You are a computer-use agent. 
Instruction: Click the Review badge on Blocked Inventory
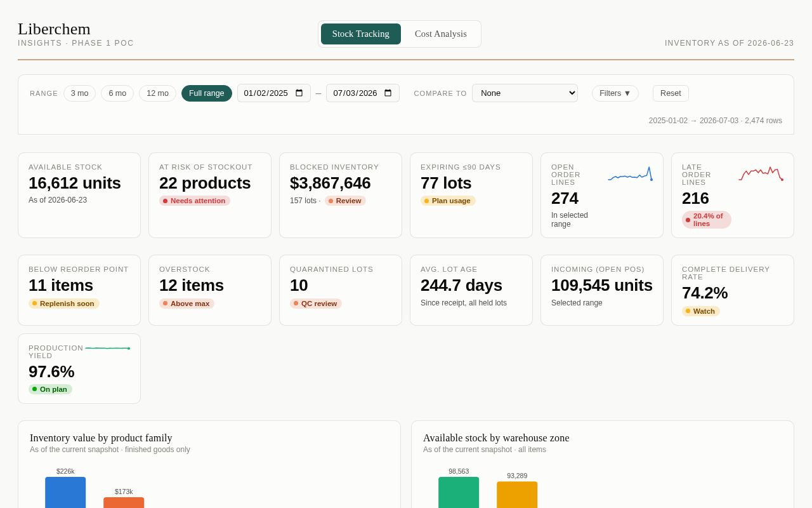345,201
